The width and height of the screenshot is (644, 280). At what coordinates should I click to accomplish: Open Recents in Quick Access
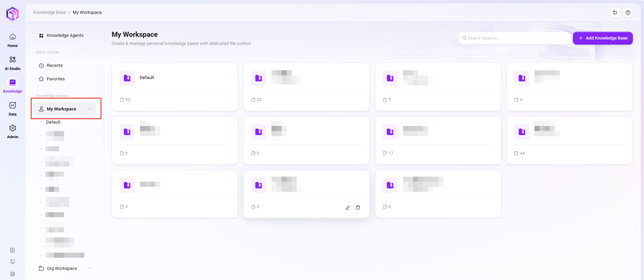55,66
